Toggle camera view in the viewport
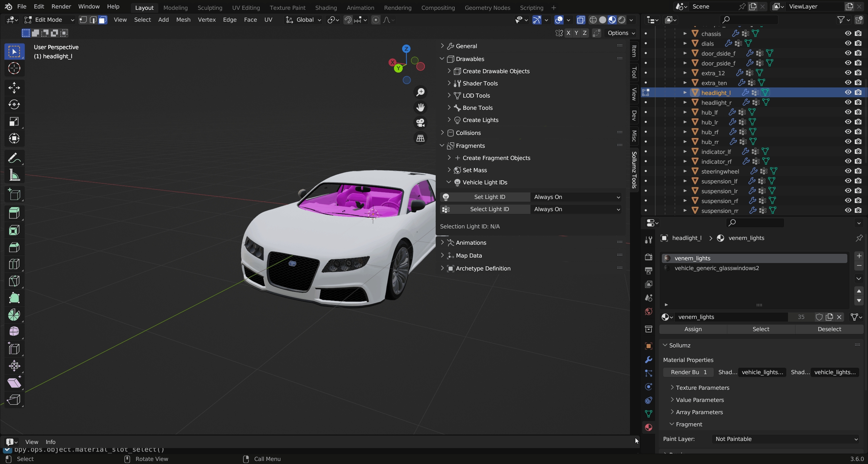This screenshot has width=868, height=464. [x=420, y=123]
